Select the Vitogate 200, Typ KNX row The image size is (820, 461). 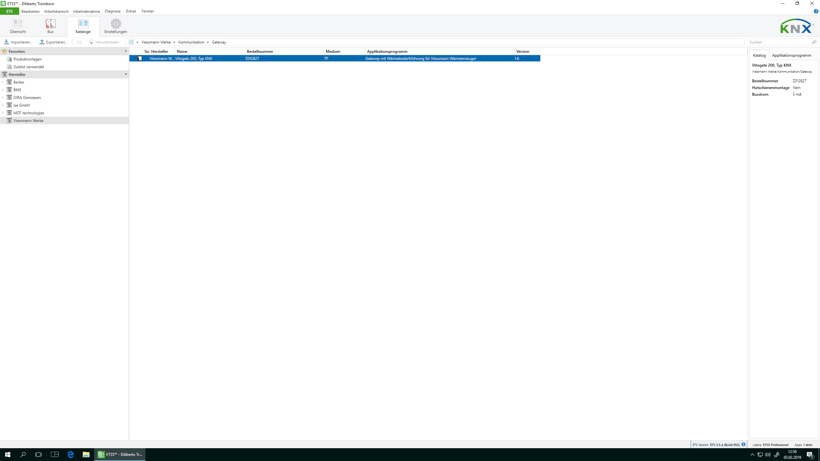(x=335, y=59)
